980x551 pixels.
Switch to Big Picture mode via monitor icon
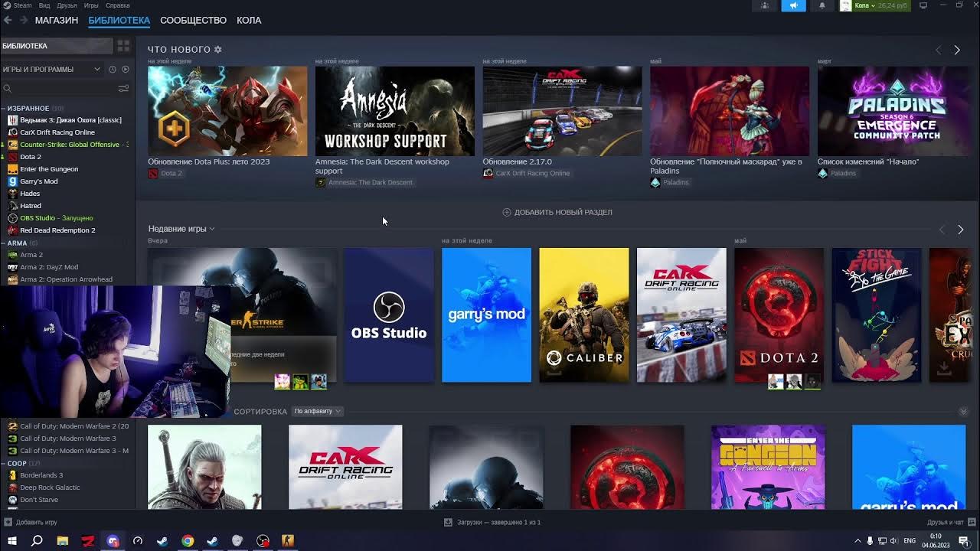pyautogui.click(x=923, y=5)
